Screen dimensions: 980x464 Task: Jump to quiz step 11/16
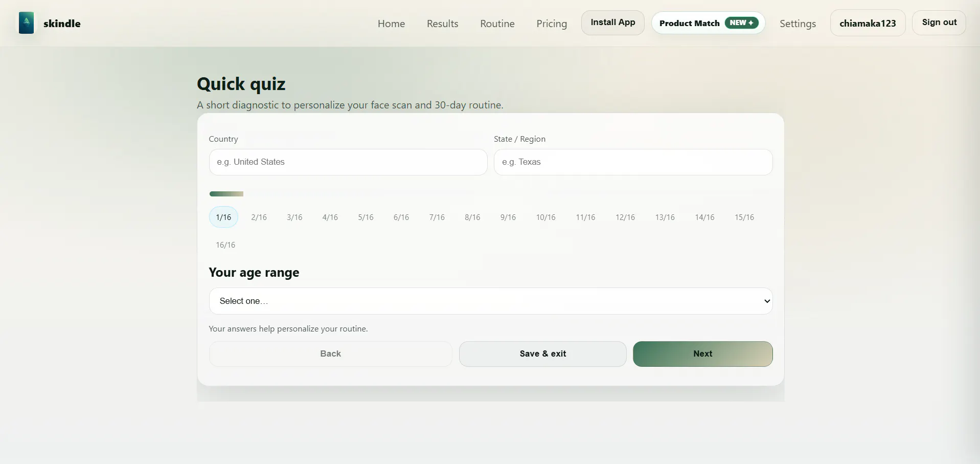click(586, 217)
